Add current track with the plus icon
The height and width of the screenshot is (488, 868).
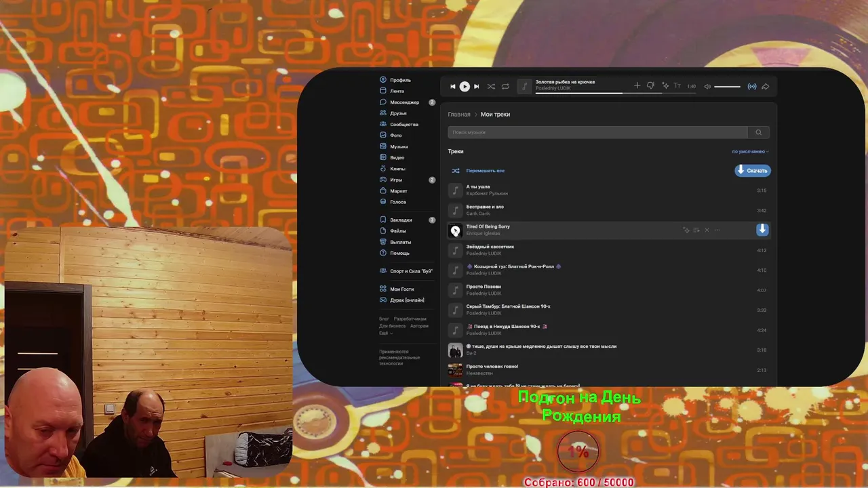click(637, 86)
